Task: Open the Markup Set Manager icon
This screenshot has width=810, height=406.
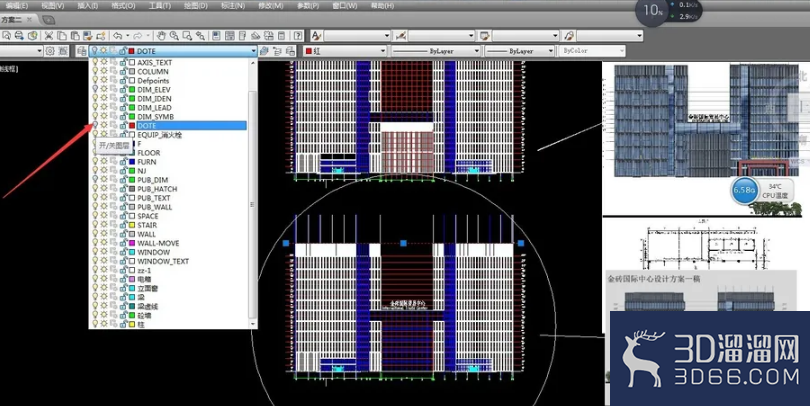Action: click(269, 36)
